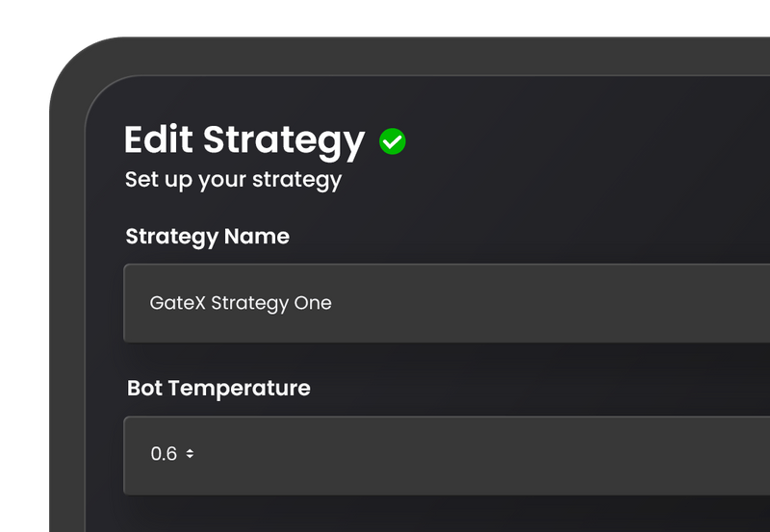Select the Bot Temperature field label
This screenshot has width=770, height=532.
[x=218, y=389]
